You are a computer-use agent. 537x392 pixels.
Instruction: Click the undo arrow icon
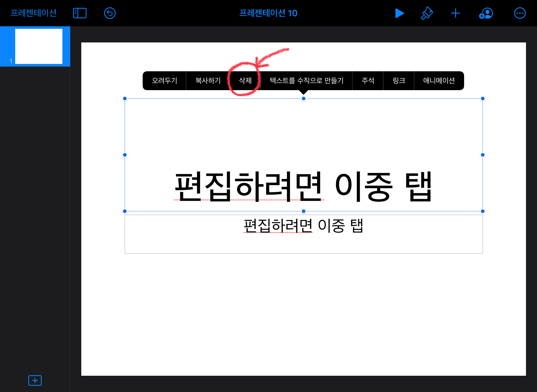[x=110, y=13]
